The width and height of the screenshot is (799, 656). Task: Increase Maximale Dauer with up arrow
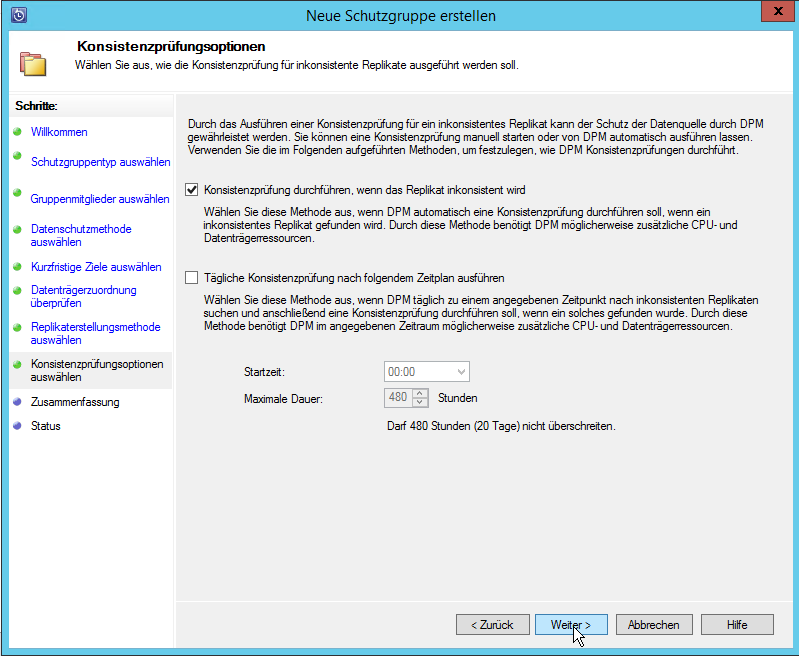(x=420, y=393)
